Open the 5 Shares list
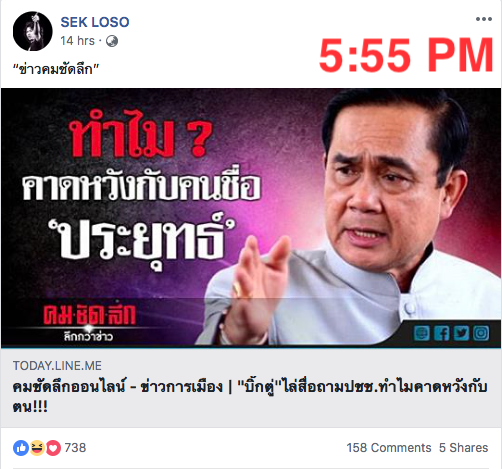Viewport: 502px width, 469px height. pyautogui.click(x=463, y=448)
